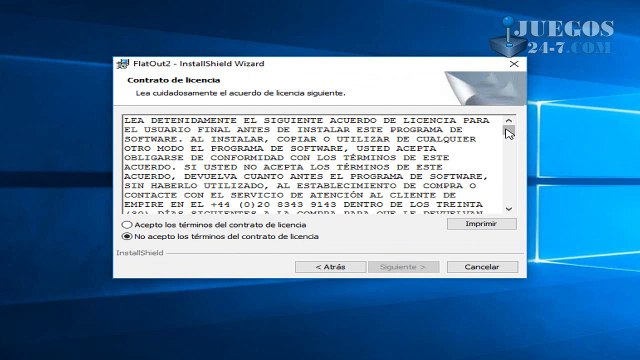Viewport: 640px width, 360px height.
Task: Click the InstallShield label text
Action: click(140, 253)
